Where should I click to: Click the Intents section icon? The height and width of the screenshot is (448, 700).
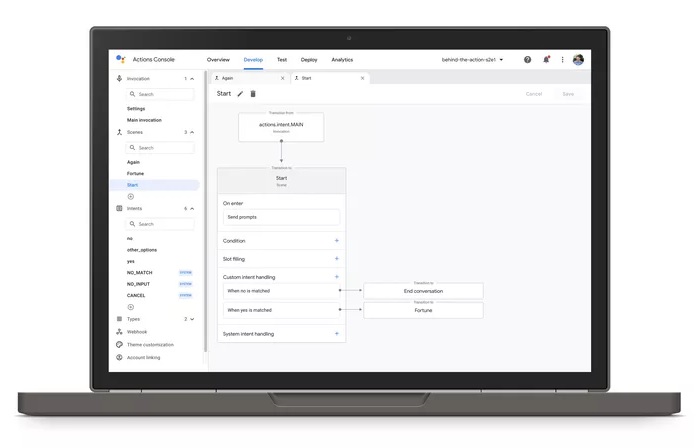[119, 208]
